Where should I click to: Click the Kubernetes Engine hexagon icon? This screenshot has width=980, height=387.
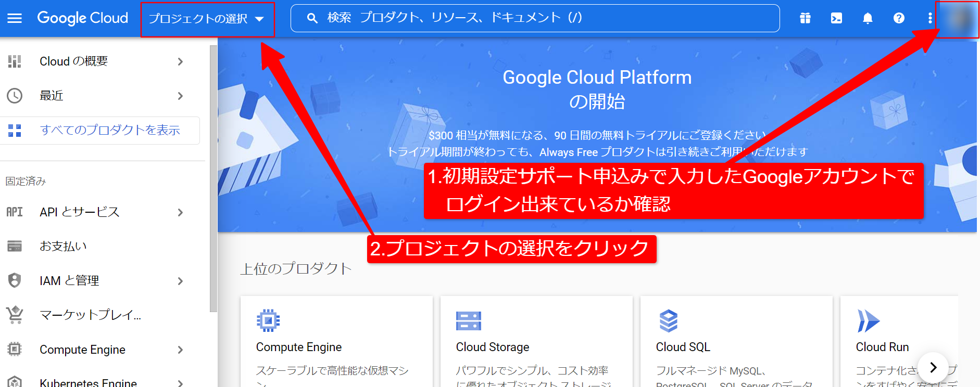(15, 382)
